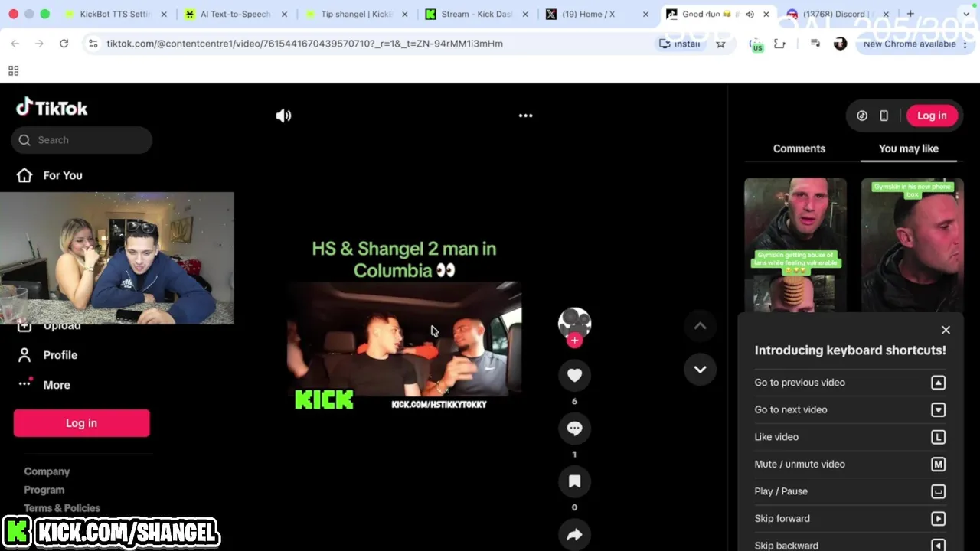
Task: Open a new Chrome tab
Action: click(x=910, y=14)
